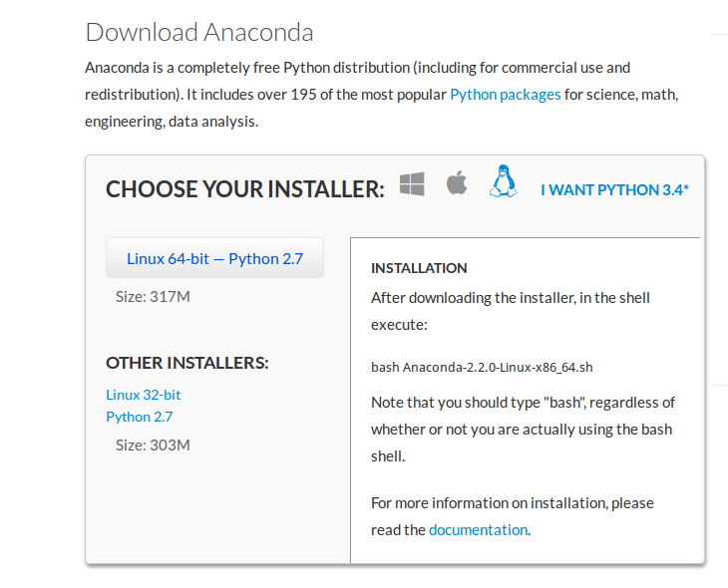The height and width of the screenshot is (588, 728).
Task: Select the Linux penguin installer icon
Action: pyautogui.click(x=504, y=181)
